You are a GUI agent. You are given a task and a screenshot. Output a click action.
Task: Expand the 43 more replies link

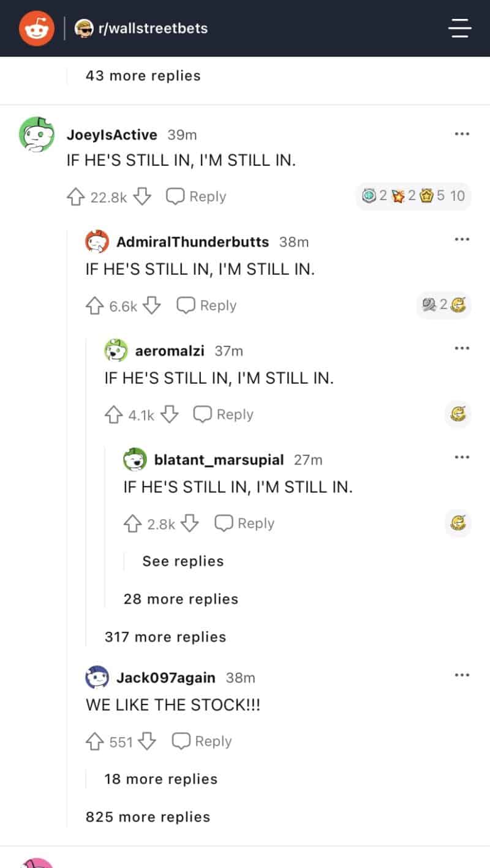tap(143, 76)
